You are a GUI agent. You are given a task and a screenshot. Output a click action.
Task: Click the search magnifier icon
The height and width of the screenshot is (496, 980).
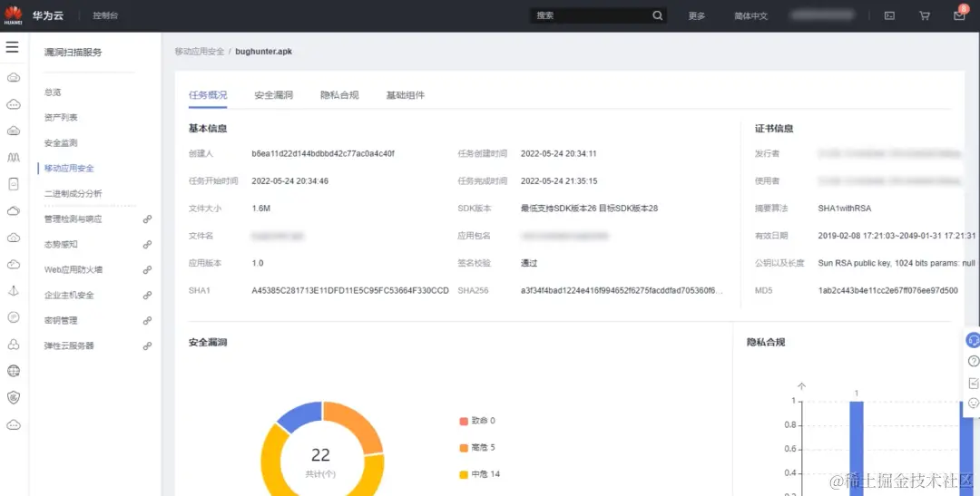point(658,15)
